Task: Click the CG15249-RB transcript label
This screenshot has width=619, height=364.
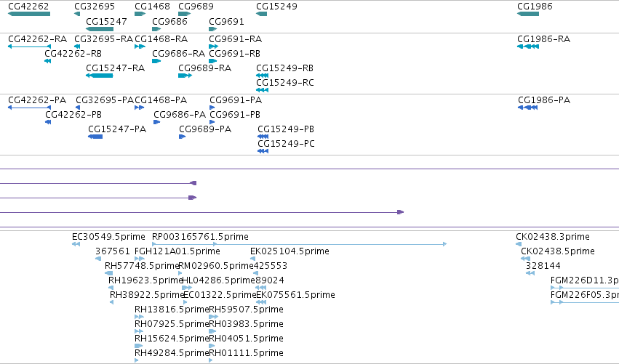Action: [x=285, y=68]
